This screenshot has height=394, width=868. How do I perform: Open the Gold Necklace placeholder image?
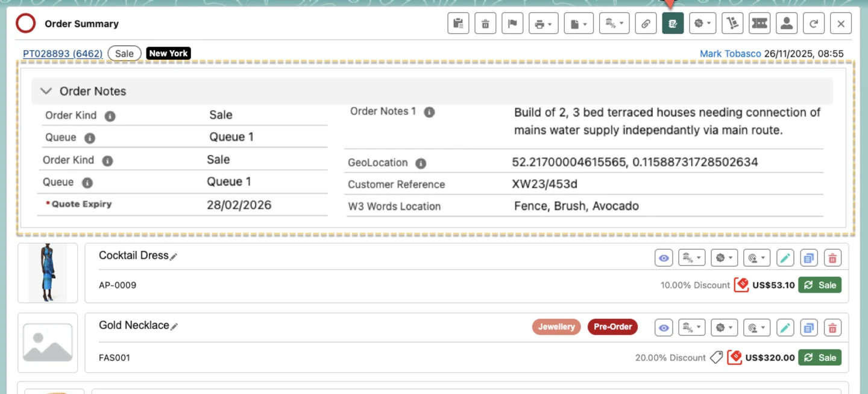(48, 343)
